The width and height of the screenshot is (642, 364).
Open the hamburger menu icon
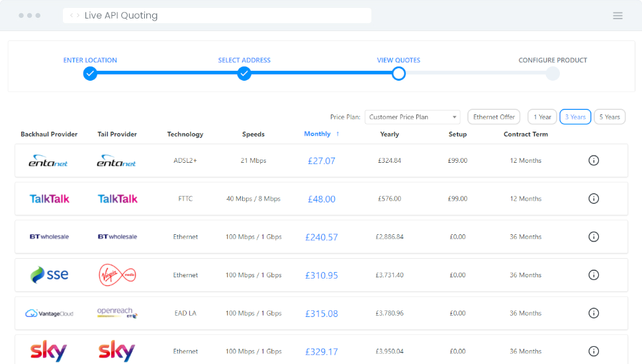coord(618,16)
